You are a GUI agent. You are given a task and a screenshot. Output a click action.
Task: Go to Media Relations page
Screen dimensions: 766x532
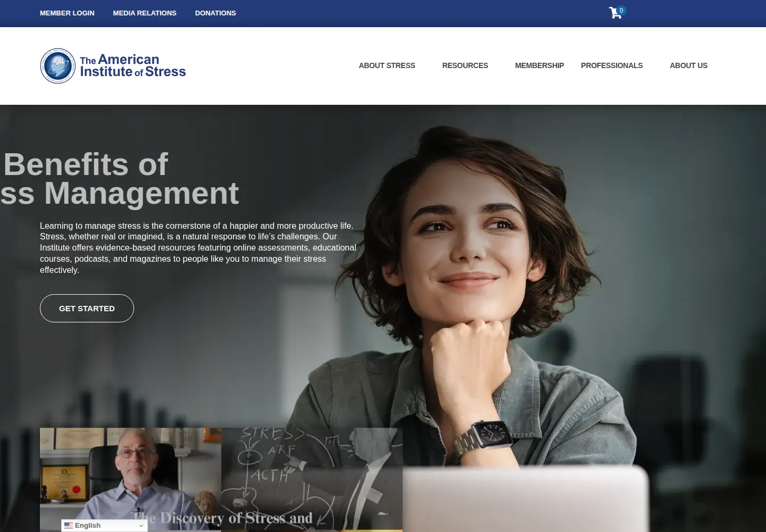145,13
